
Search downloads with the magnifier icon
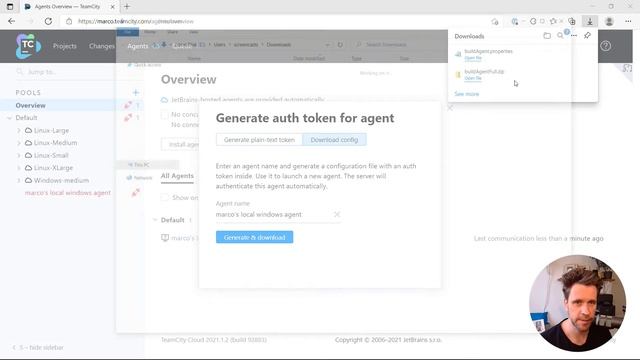click(560, 36)
